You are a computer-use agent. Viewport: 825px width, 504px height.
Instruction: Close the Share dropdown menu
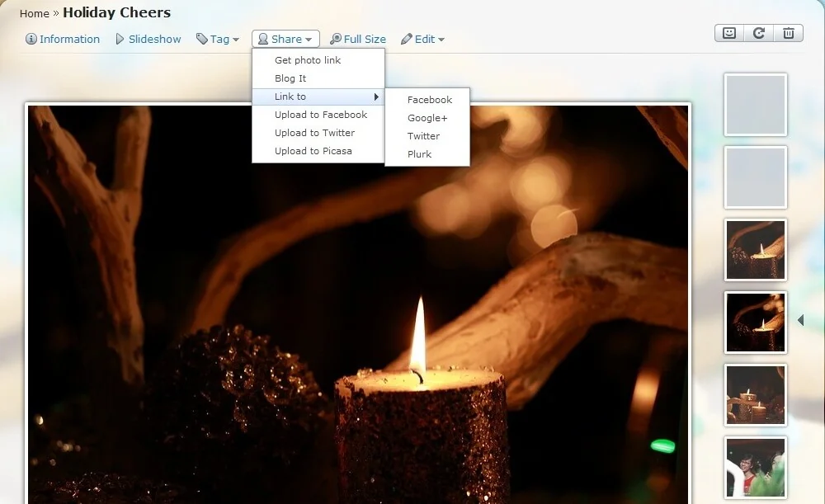[285, 39]
